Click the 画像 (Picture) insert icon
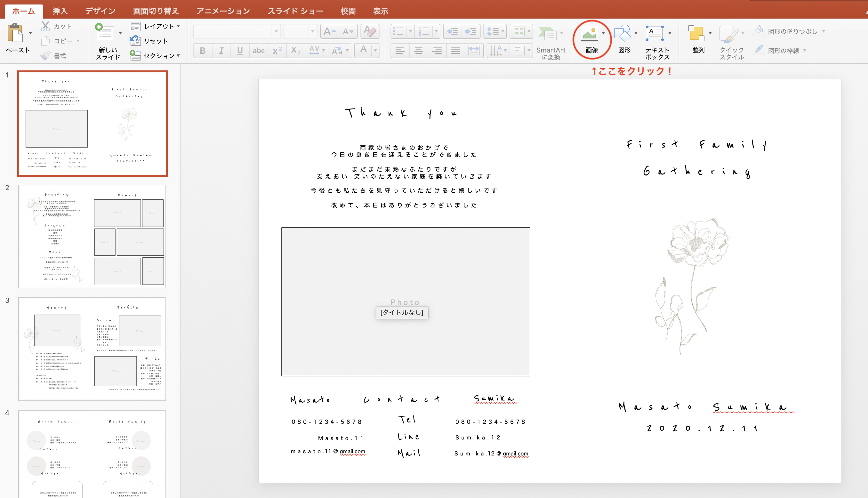The height and width of the screenshot is (498, 868). [x=589, y=34]
